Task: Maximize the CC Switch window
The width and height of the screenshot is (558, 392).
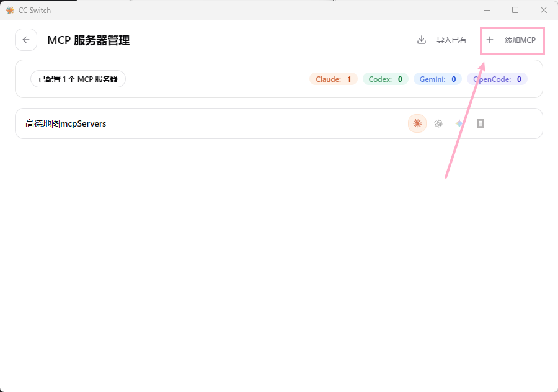Action: tap(515, 10)
